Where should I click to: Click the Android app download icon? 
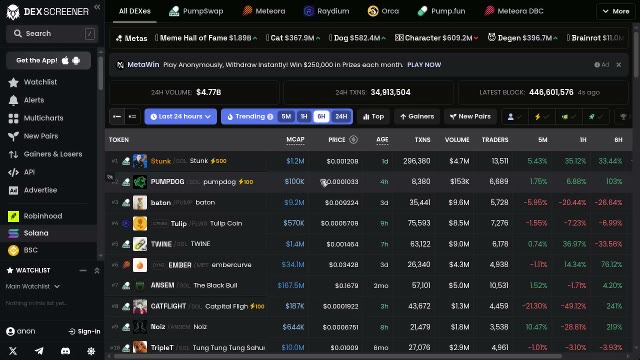coord(76,60)
